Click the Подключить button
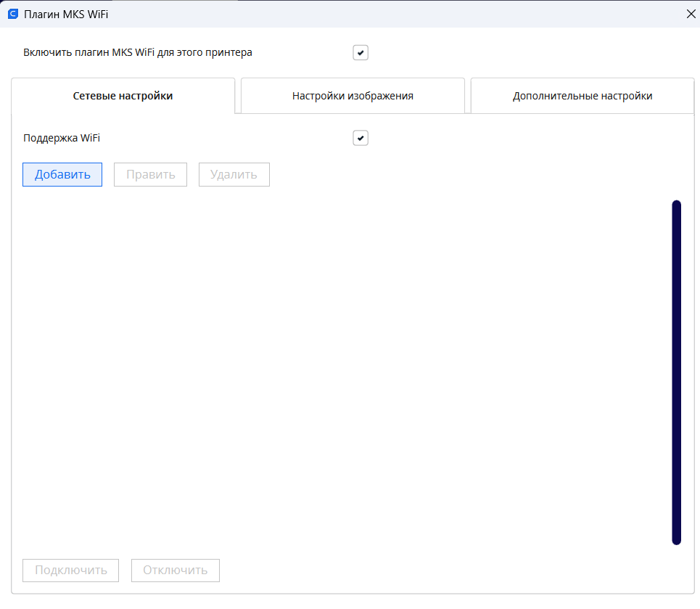The width and height of the screenshot is (700, 609). (x=71, y=570)
